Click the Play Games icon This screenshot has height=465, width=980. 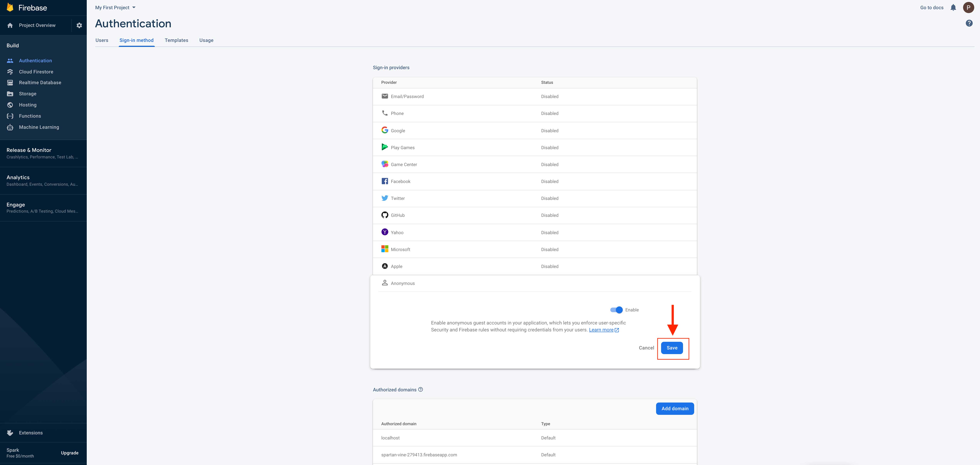tap(385, 147)
